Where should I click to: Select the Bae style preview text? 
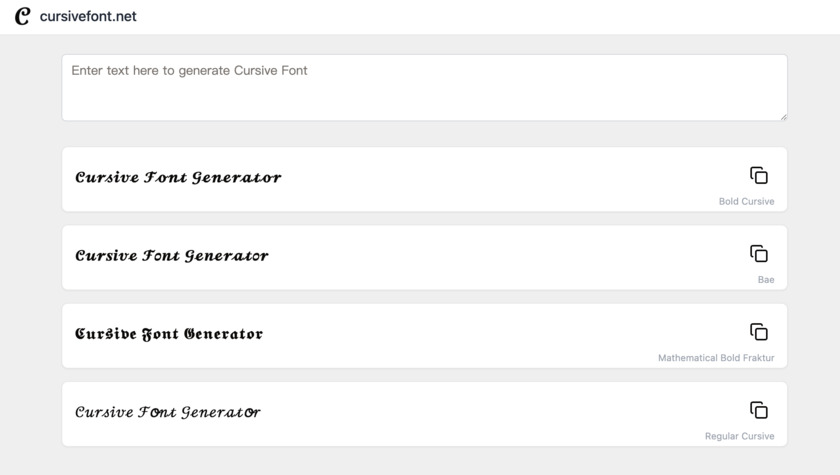(x=172, y=256)
